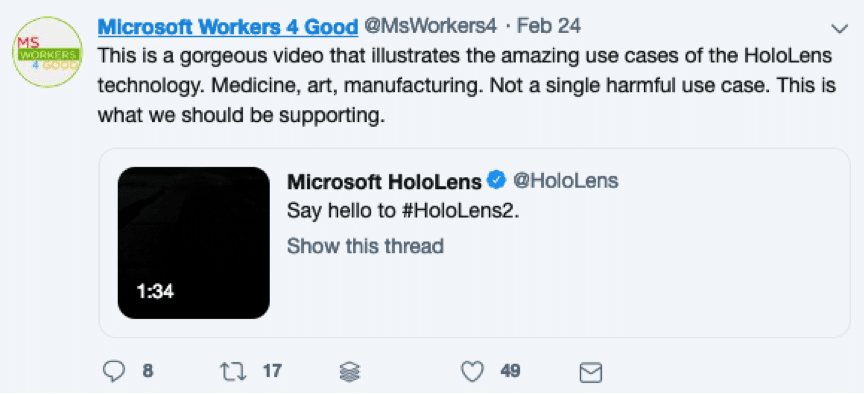Open the MS Workers 4 Good avatar
This screenshot has height=394, width=865.
click(47, 52)
